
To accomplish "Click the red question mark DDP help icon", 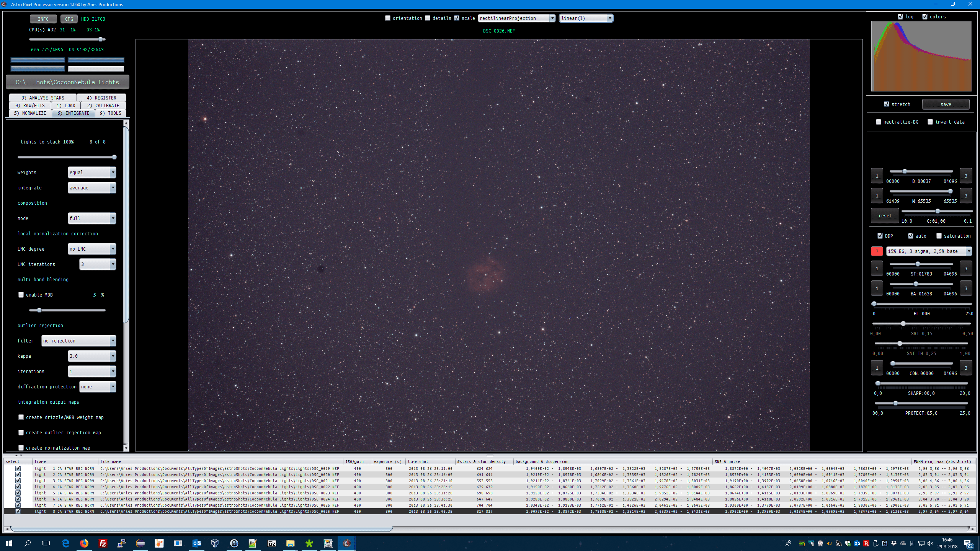I will tap(877, 251).
